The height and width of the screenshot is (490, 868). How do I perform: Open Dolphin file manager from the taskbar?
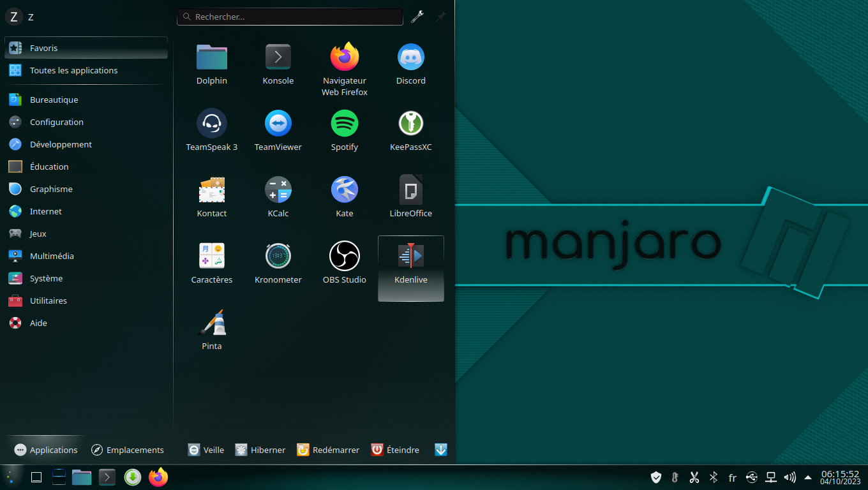82,477
